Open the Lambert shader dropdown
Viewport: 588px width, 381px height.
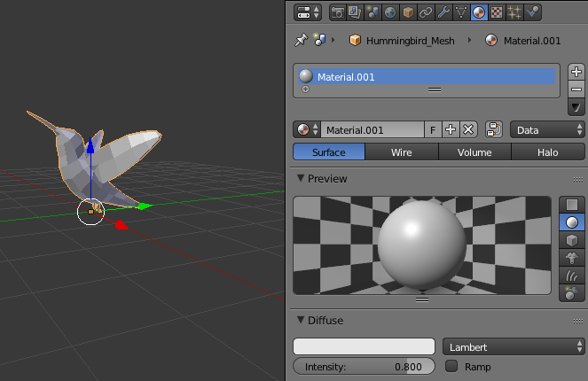[x=514, y=346]
